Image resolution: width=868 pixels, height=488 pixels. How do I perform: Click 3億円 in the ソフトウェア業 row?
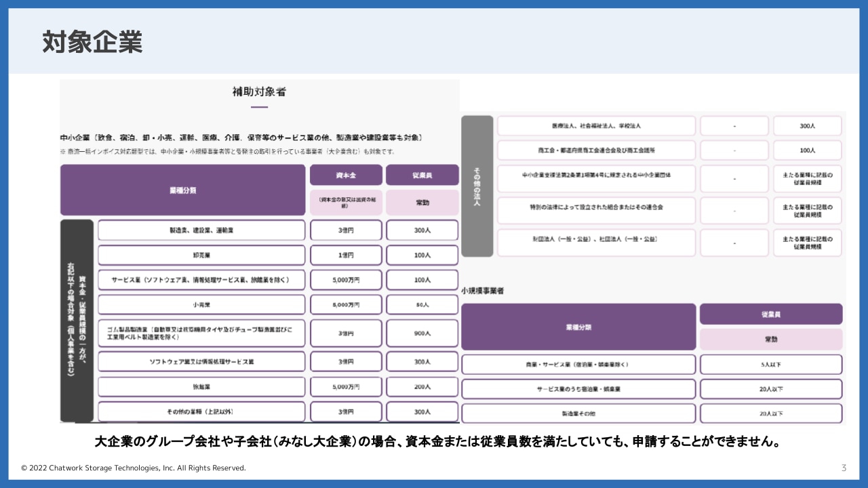(347, 362)
